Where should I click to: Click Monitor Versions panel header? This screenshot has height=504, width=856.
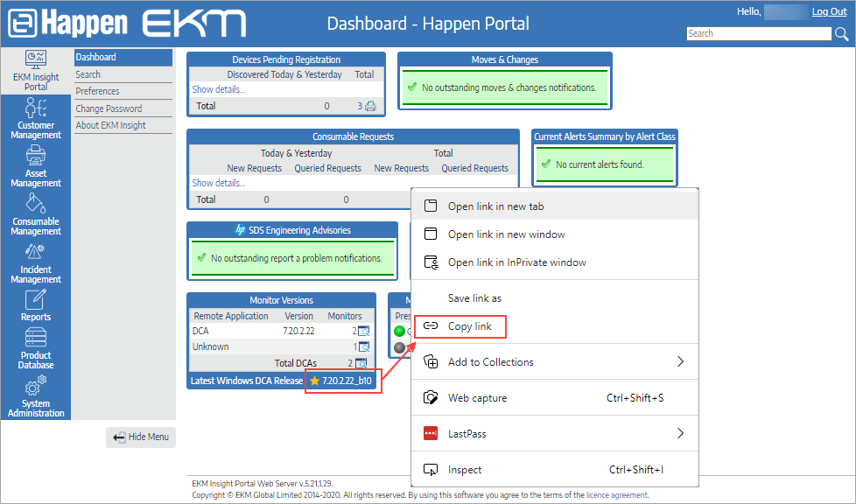(x=281, y=300)
